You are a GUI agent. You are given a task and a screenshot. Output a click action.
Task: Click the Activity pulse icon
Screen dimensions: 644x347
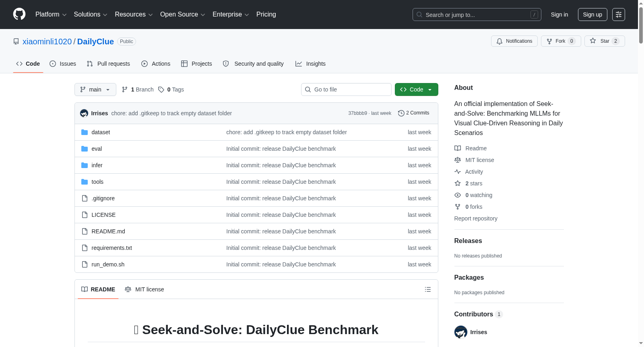[458, 172]
